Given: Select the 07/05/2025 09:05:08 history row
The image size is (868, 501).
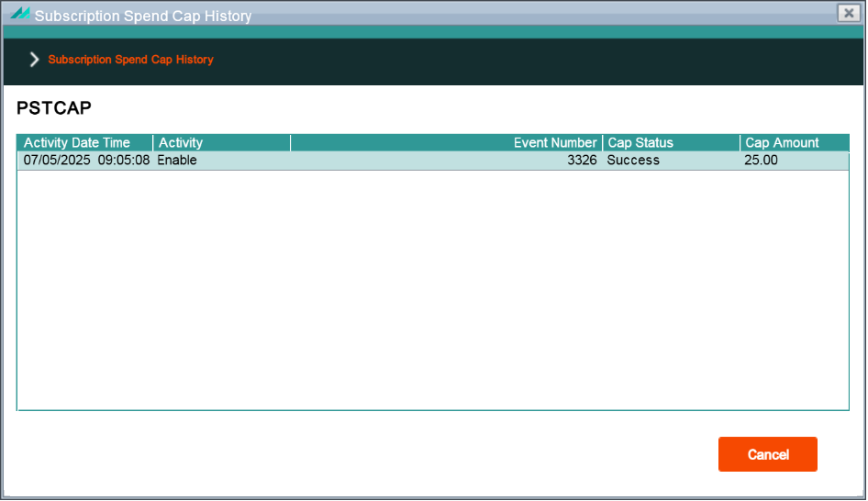Looking at the screenshot, I should (x=433, y=161).
